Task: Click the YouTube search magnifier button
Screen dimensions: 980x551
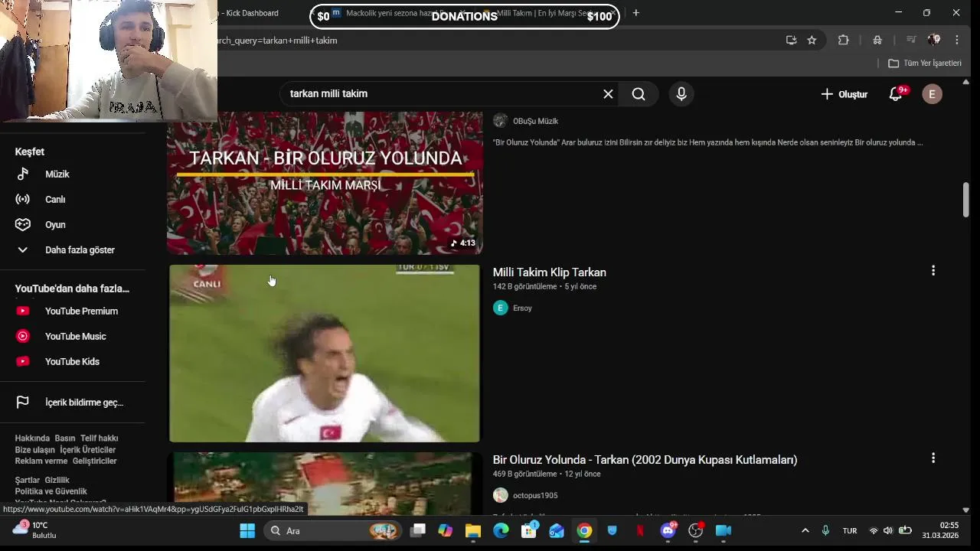Action: tap(639, 94)
